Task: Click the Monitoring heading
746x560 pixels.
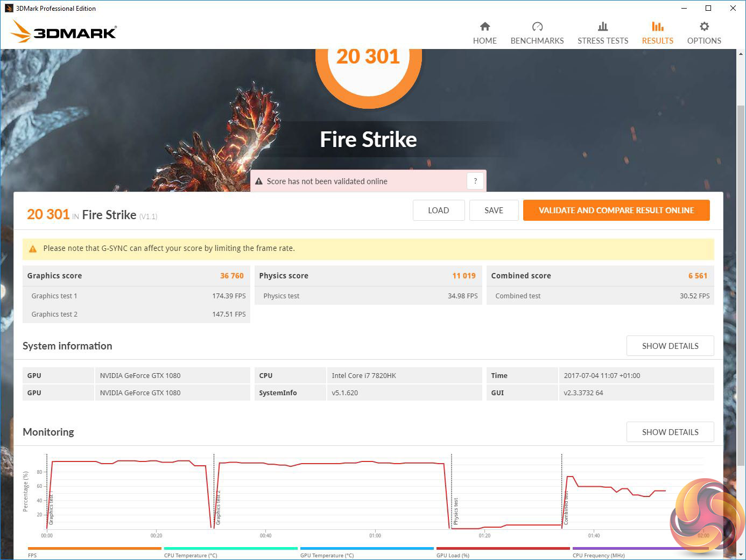Action: click(48, 432)
